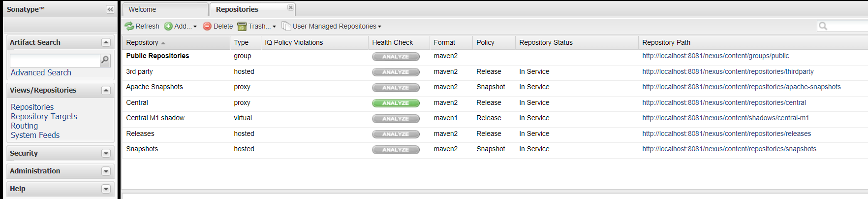Click the green Analyze button for Central
The width and height of the screenshot is (868, 199).
396,103
